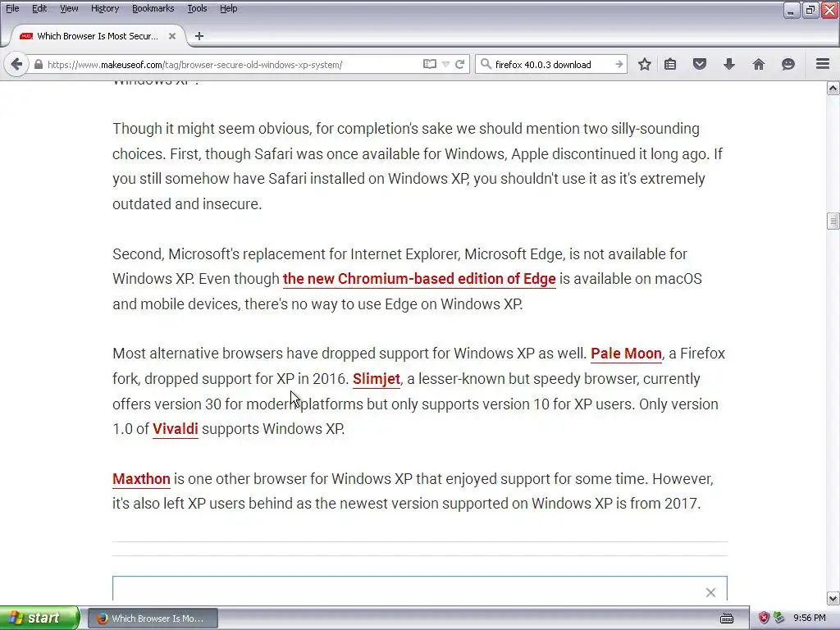
Task: Open the Downloads arrow icon
Action: (x=729, y=64)
